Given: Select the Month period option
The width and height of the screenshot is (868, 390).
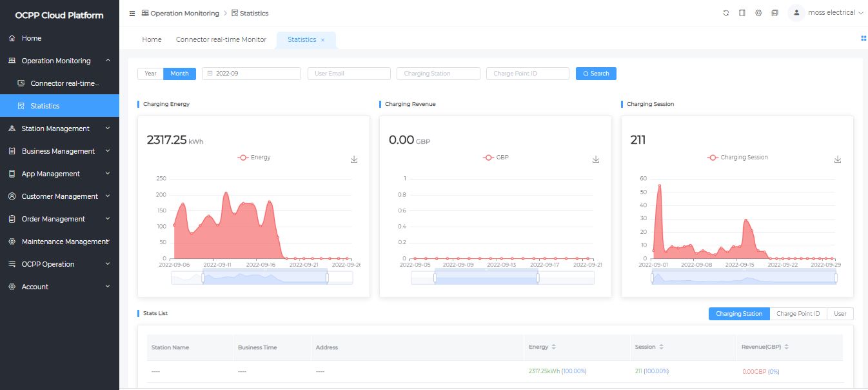Looking at the screenshot, I should [180, 74].
